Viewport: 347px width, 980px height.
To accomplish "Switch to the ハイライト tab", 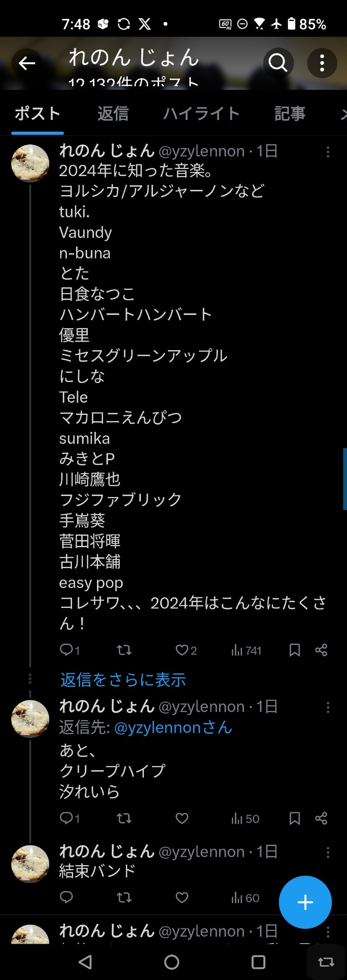I will [x=201, y=113].
